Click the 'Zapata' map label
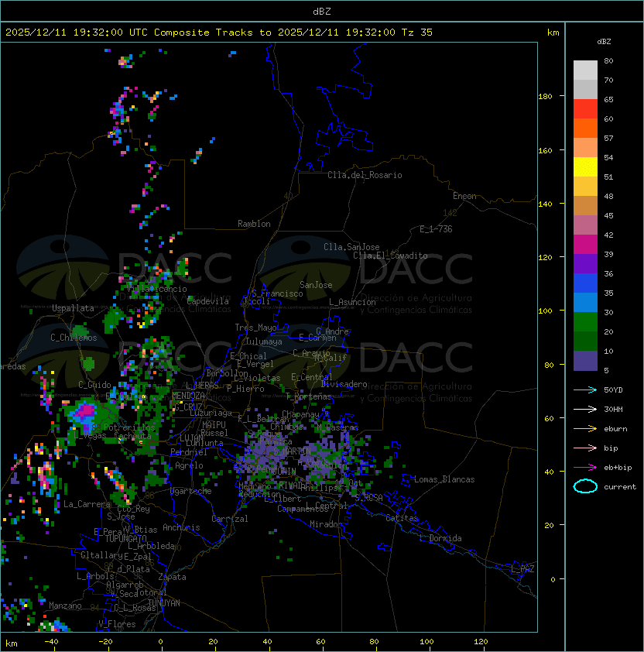 click(x=172, y=577)
